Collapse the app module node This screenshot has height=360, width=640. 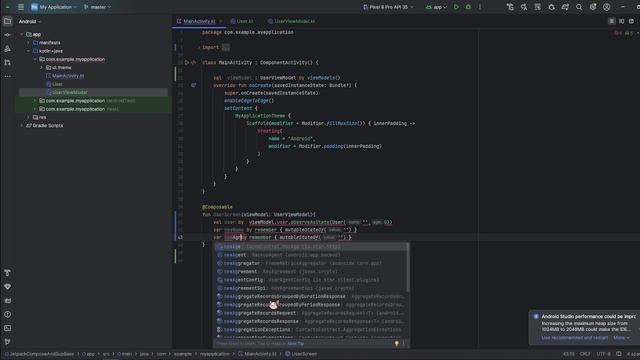click(x=22, y=35)
